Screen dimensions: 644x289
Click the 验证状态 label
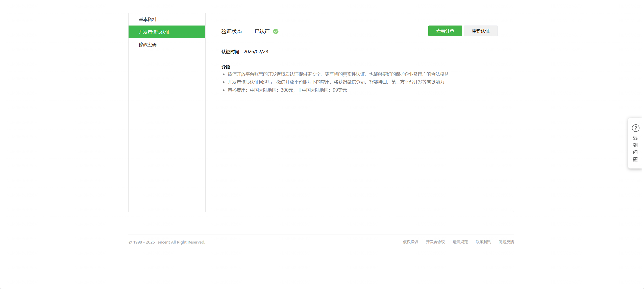tap(231, 31)
